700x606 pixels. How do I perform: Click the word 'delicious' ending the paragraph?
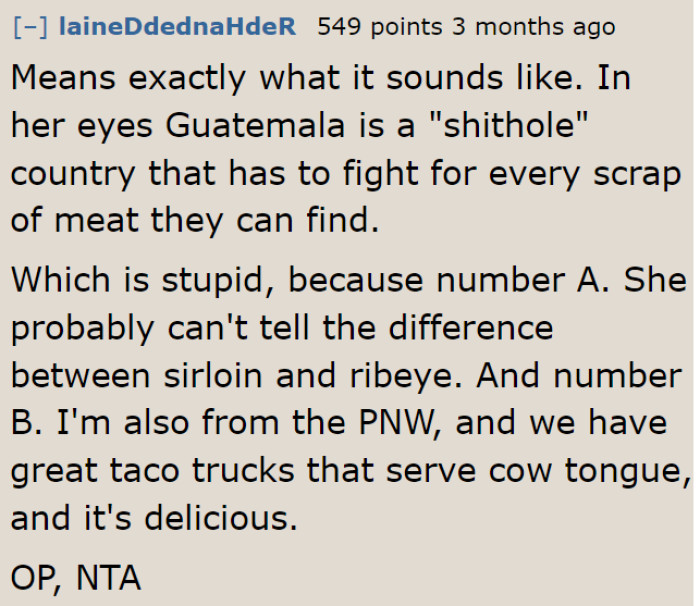pyautogui.click(x=221, y=518)
